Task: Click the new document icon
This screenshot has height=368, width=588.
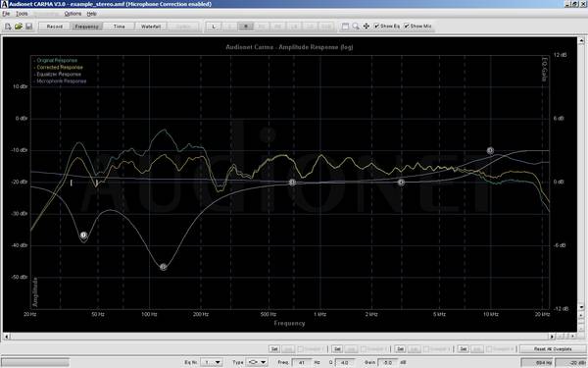Action: [8, 26]
